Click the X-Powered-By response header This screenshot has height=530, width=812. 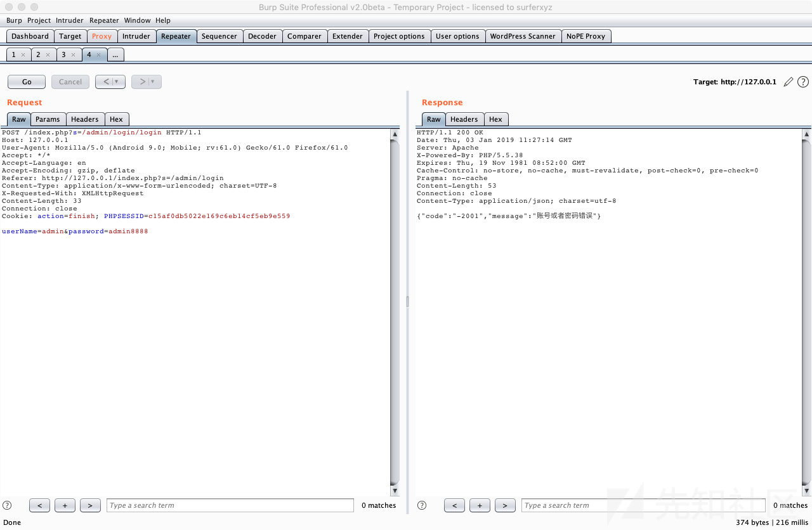(x=470, y=155)
